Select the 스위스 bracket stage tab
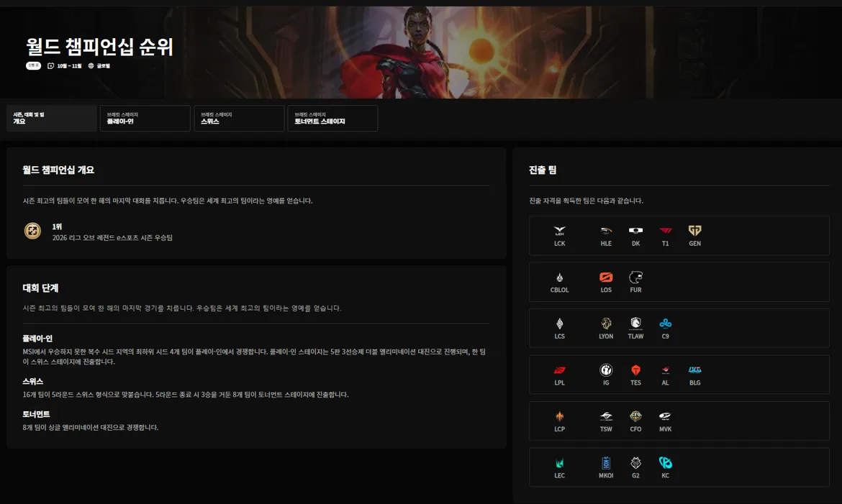Image resolution: width=842 pixels, height=504 pixels. [239, 118]
